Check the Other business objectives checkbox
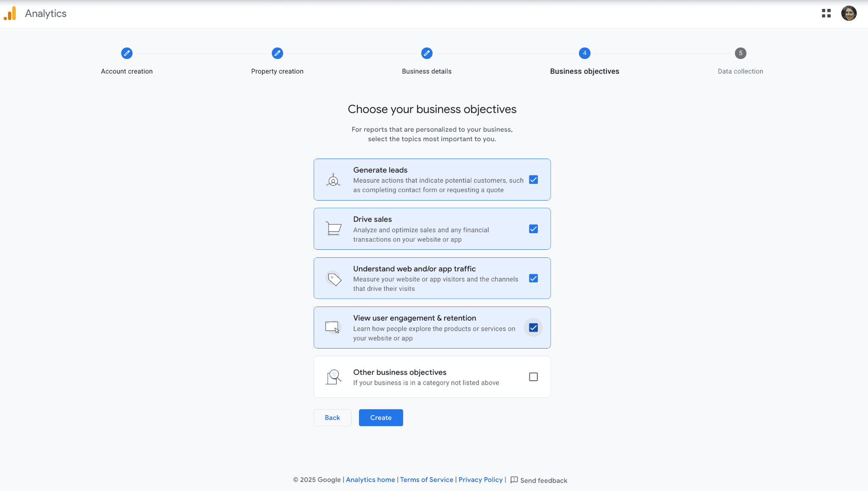868x491 pixels. pyautogui.click(x=534, y=377)
